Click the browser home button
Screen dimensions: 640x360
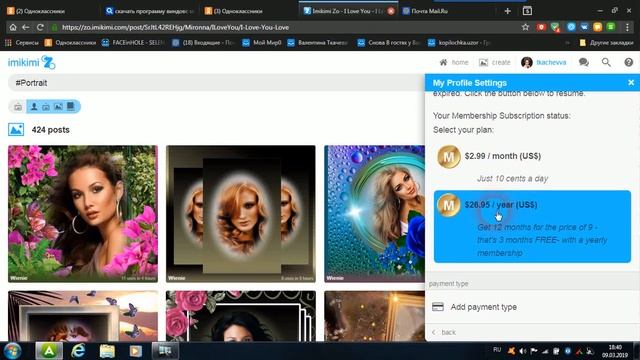tap(13, 27)
